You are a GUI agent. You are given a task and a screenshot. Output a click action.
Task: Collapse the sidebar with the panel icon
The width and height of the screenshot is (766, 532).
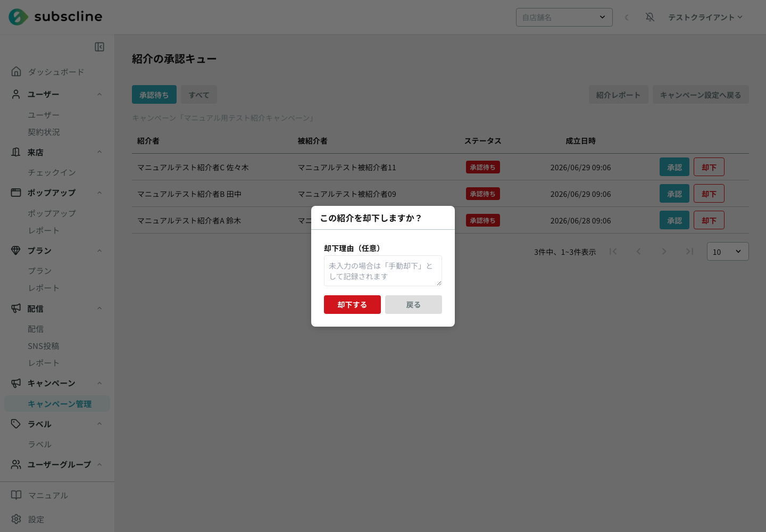pyautogui.click(x=99, y=47)
